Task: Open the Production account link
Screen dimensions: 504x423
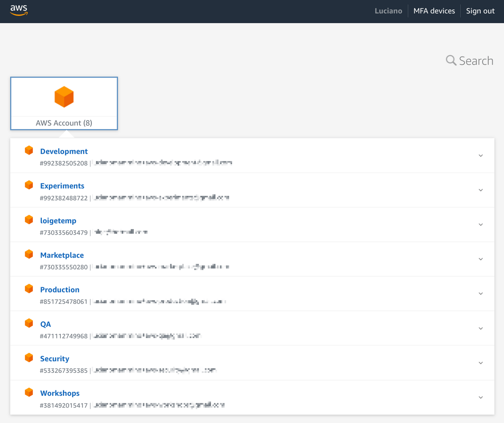Action: coord(60,290)
